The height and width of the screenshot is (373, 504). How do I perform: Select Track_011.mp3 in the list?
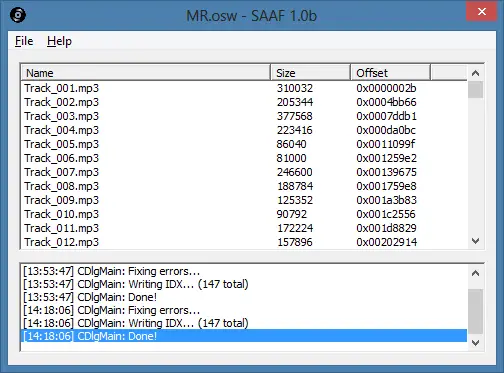[62, 228]
